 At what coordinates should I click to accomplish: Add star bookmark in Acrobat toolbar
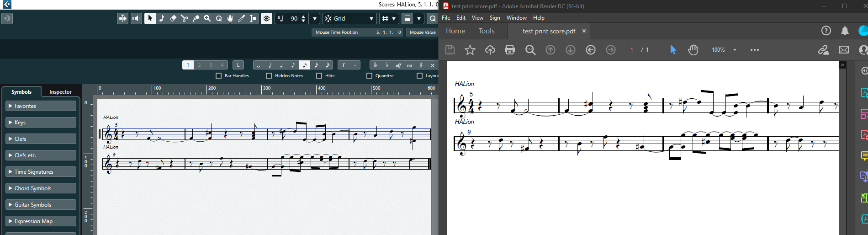click(x=470, y=50)
